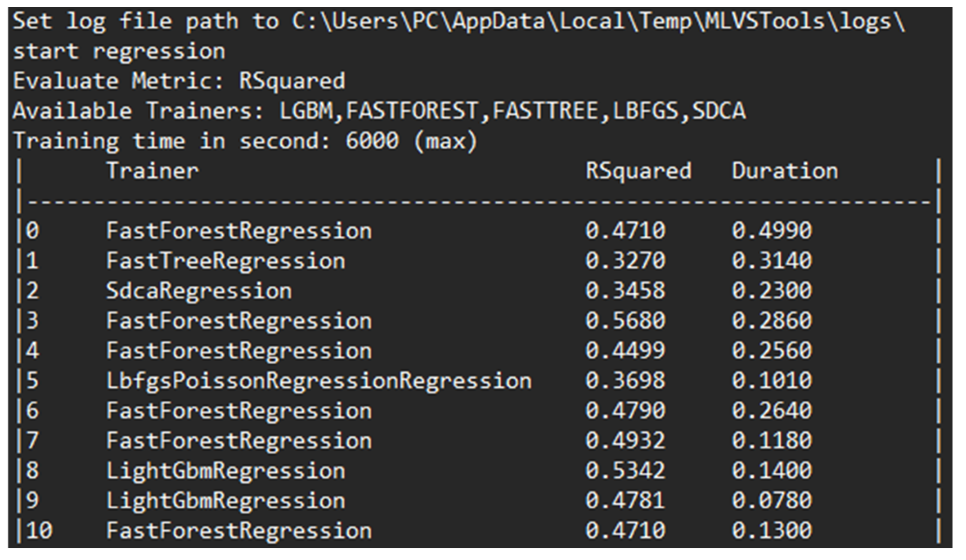Click the RSquared value 0.4790 in row 6
The width and height of the screenshot is (966, 560).
click(x=625, y=411)
